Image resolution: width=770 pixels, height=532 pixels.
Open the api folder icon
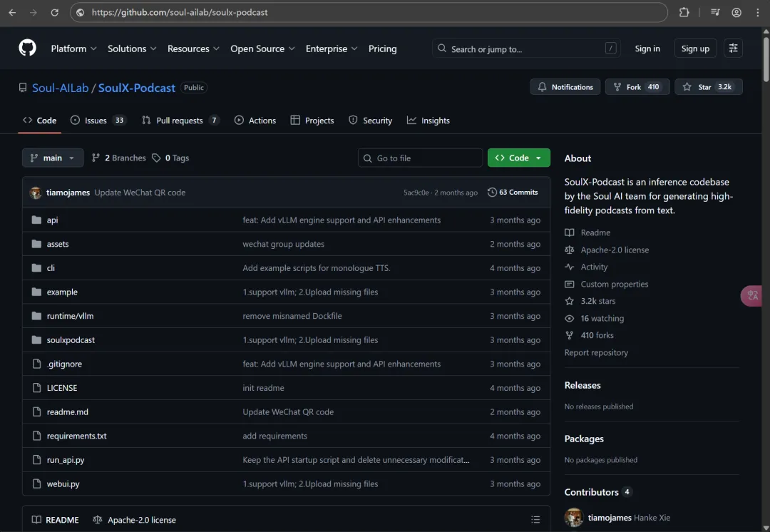pos(36,220)
